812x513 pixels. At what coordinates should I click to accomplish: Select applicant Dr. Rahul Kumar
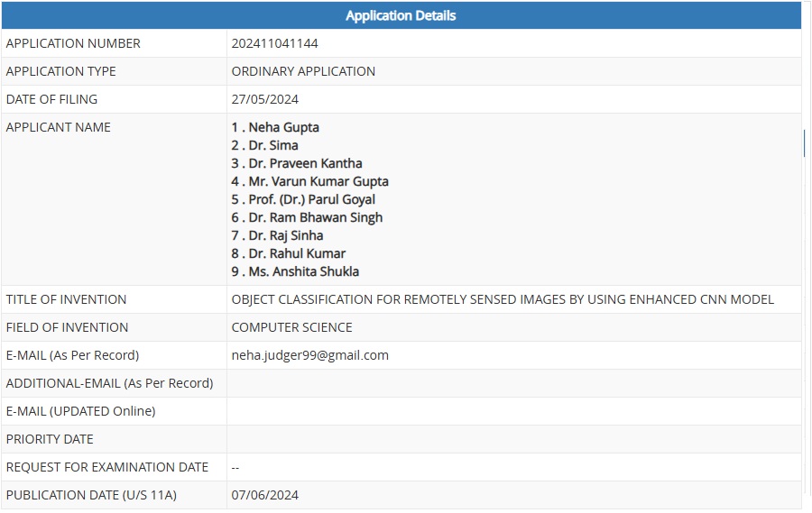click(x=288, y=253)
